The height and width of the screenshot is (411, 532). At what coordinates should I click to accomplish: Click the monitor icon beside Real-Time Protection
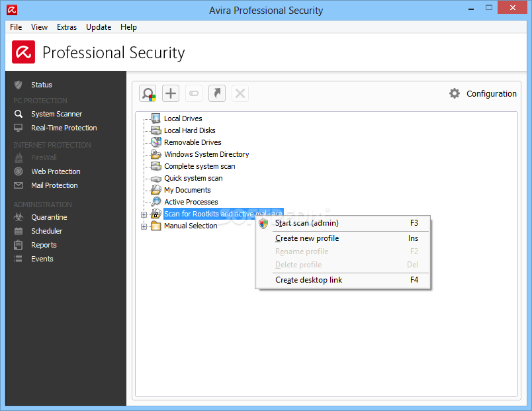19,128
